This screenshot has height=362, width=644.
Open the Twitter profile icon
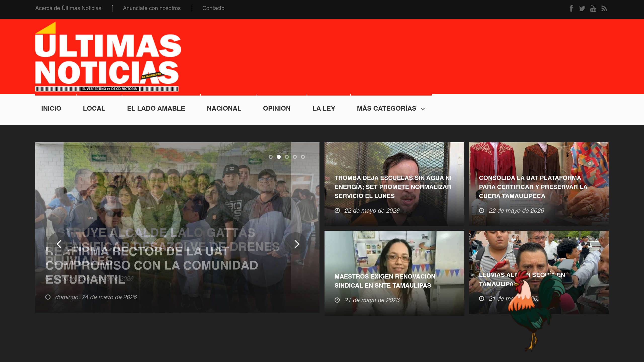[582, 9]
